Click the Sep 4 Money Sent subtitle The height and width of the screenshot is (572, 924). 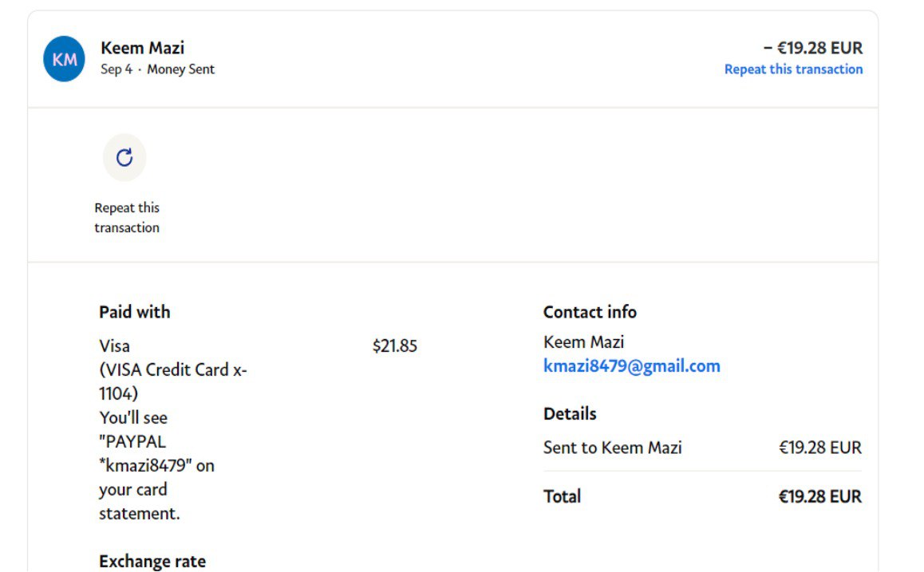[157, 69]
